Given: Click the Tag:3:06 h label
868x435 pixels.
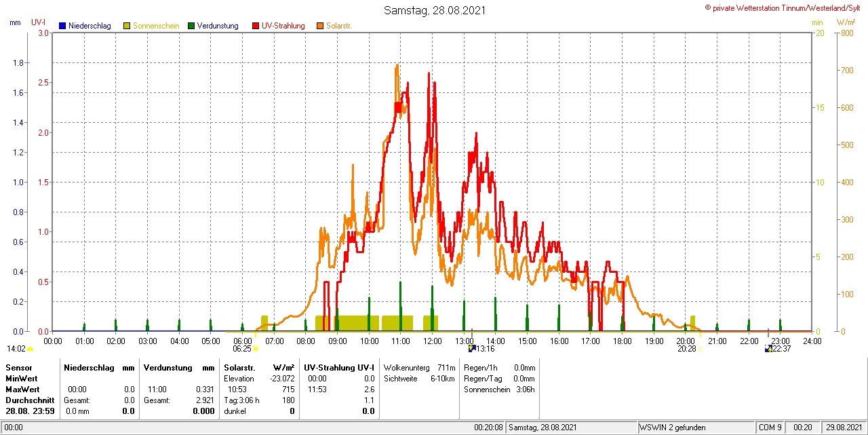Looking at the screenshot, I should (241, 400).
